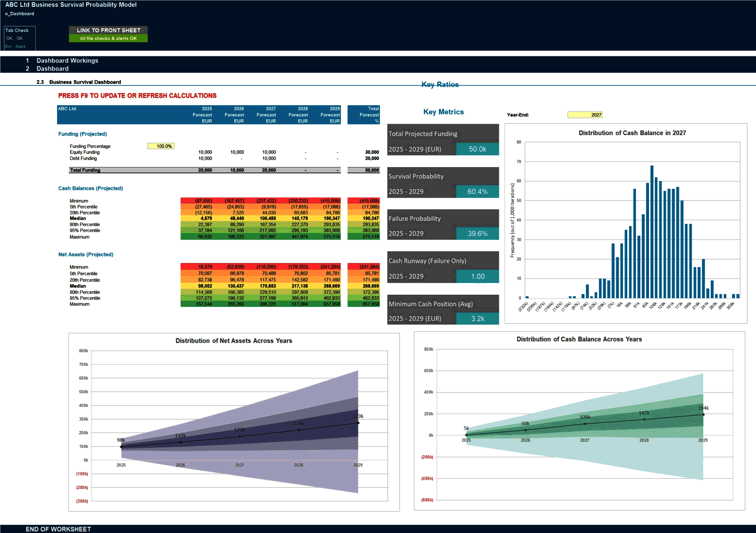The width and height of the screenshot is (756, 533).
Task: Click the Minimum Cash Position 3.2k value
Action: click(477, 318)
